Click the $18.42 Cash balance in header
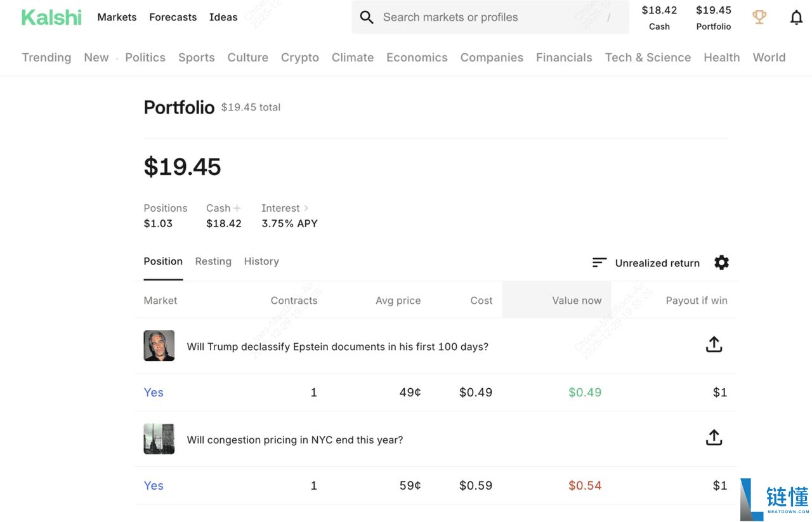 point(659,18)
